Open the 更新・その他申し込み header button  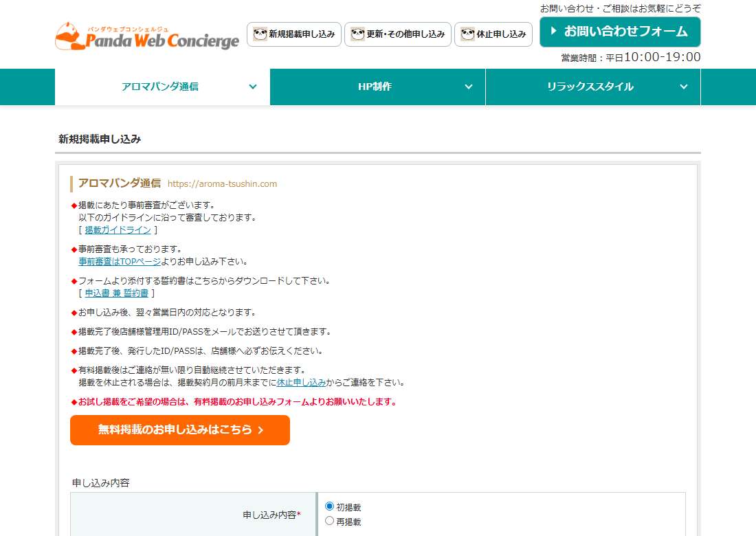(x=398, y=34)
